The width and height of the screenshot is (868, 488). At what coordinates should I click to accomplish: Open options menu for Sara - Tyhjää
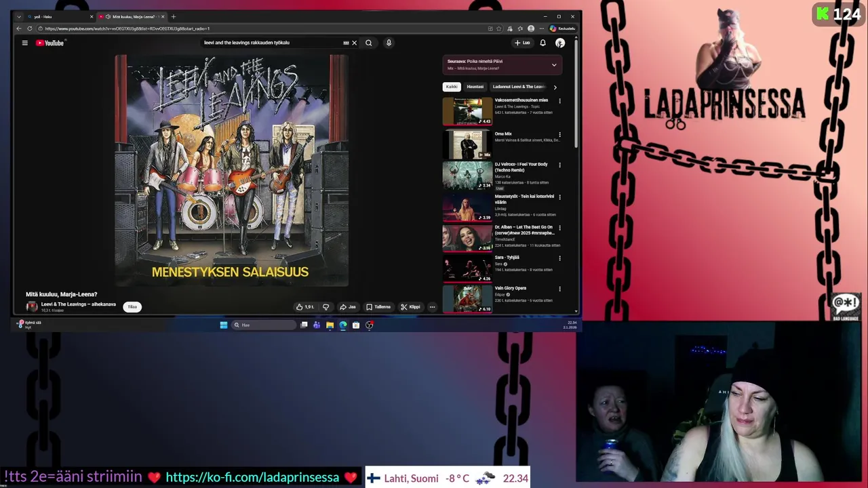click(x=559, y=258)
